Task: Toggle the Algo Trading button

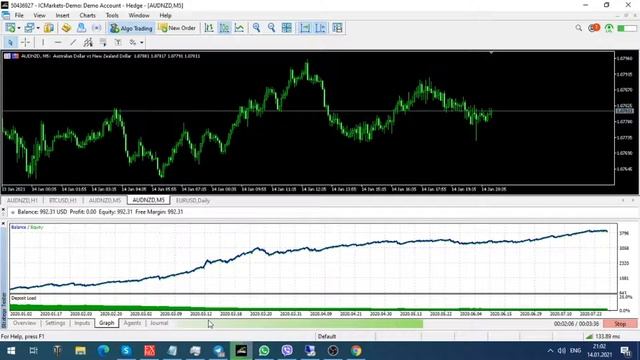Action: 131,28
